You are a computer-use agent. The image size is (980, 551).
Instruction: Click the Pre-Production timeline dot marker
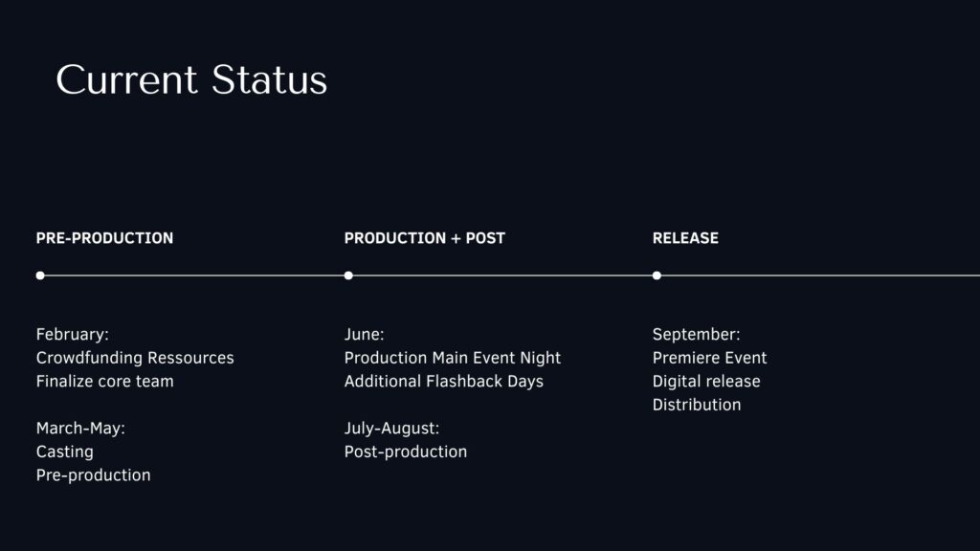coord(40,275)
